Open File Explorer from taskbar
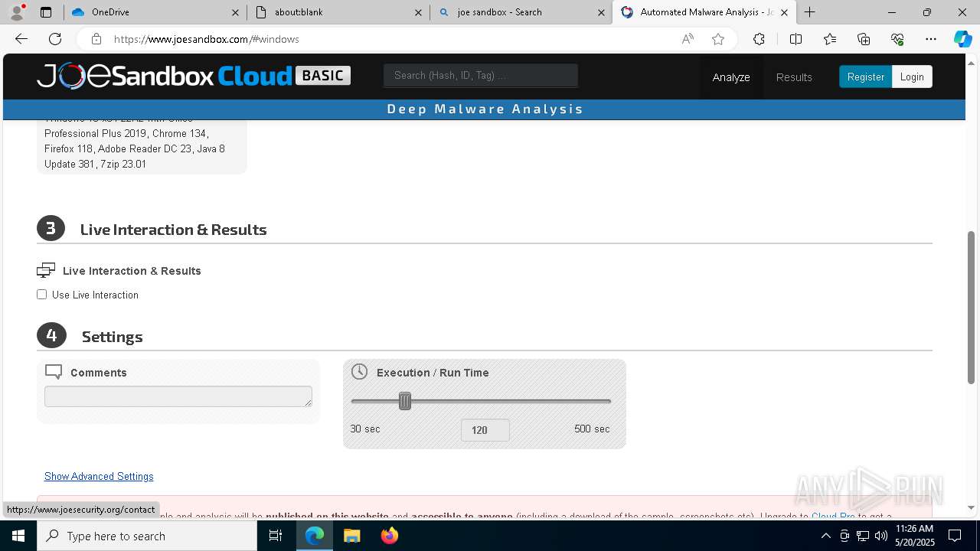The width and height of the screenshot is (980, 551). (351, 536)
